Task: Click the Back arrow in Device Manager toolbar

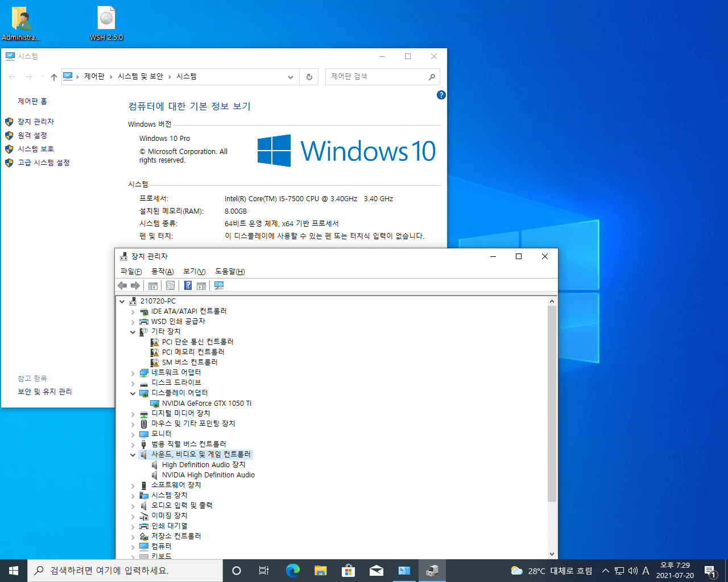Action: (x=122, y=285)
